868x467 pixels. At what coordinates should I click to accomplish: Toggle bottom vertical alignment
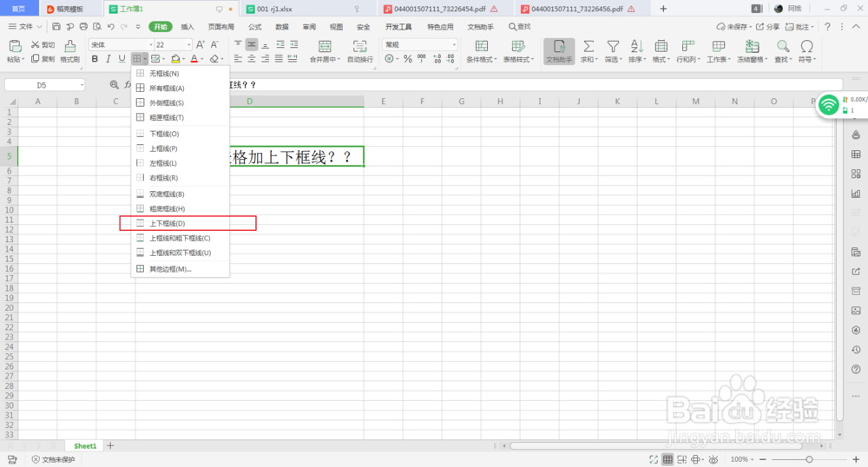point(266,44)
